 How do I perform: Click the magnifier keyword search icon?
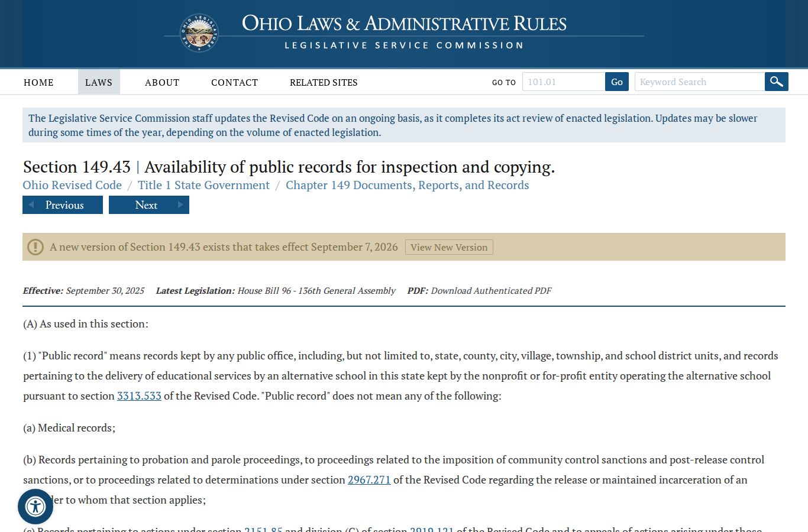(x=776, y=82)
